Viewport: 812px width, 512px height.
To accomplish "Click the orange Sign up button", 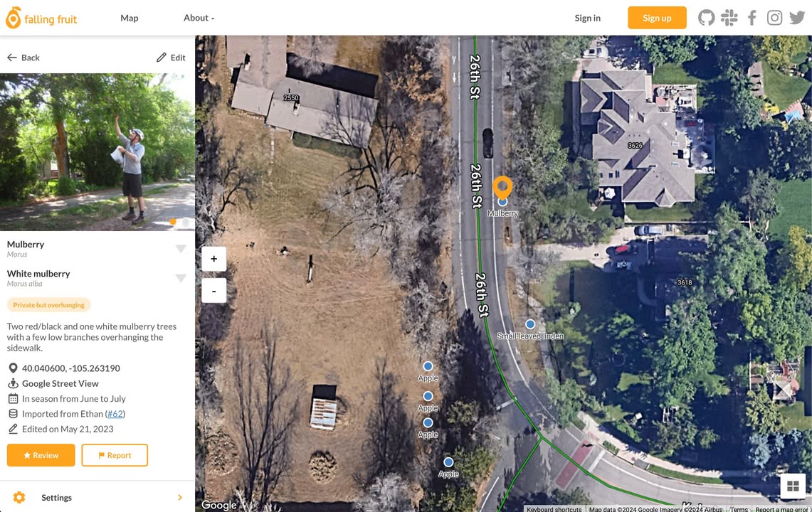I will (x=657, y=18).
